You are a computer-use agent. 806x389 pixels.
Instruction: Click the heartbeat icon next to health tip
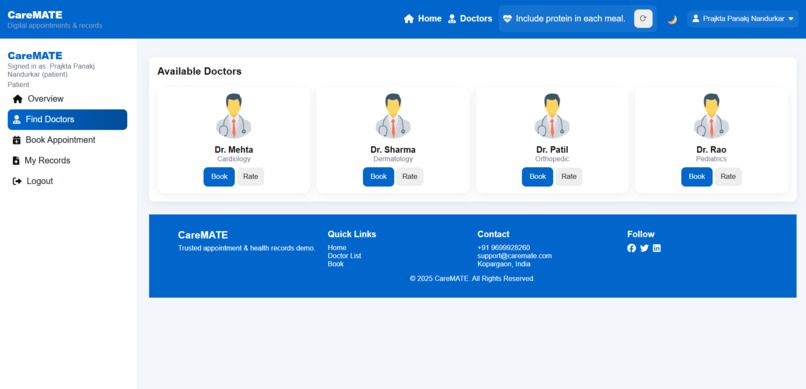click(x=507, y=19)
